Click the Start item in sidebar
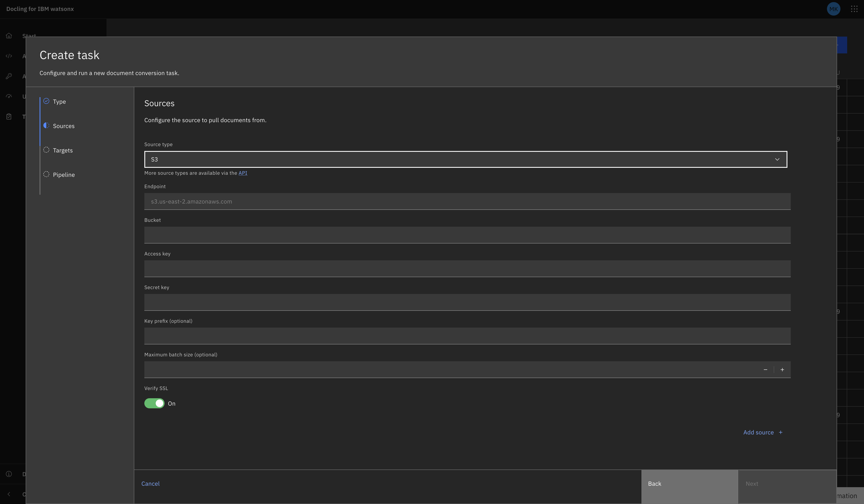This screenshot has width=864, height=504. click(29, 36)
